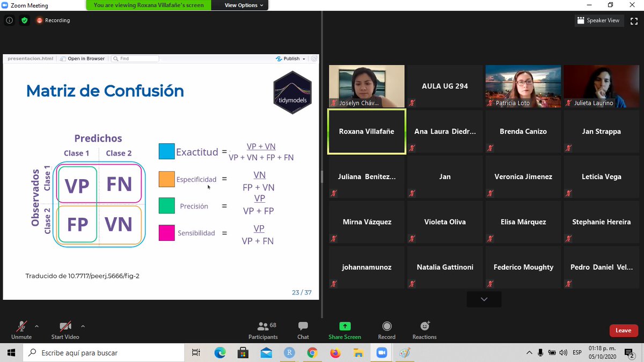Click the red Recording indicator
Screen dimensions: 644x362
point(53,20)
